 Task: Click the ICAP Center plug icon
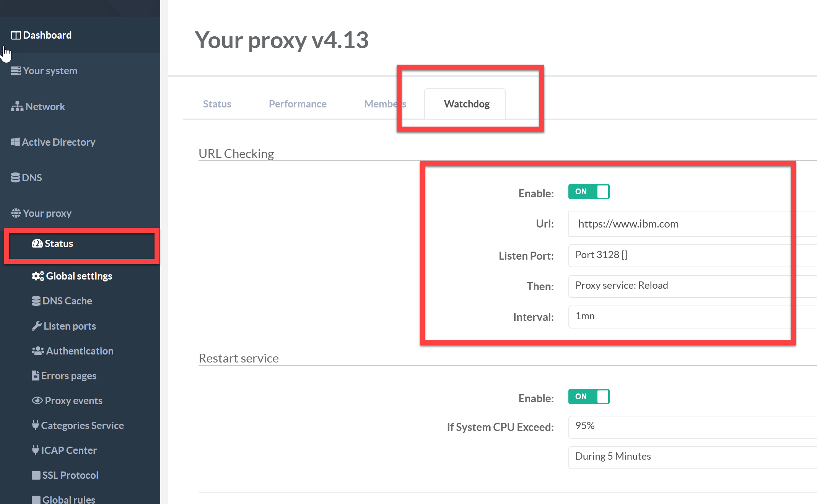tap(35, 450)
